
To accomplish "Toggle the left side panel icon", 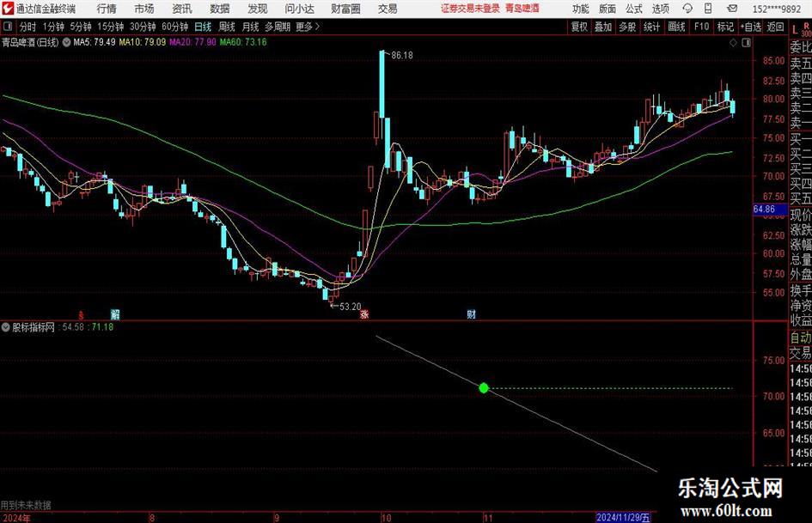I will point(7,27).
